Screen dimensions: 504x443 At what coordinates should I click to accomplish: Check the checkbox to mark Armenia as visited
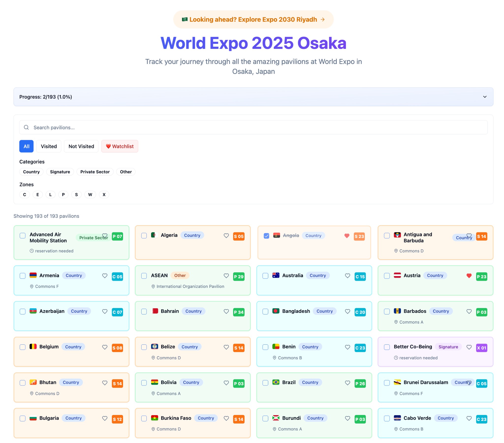pos(22,276)
